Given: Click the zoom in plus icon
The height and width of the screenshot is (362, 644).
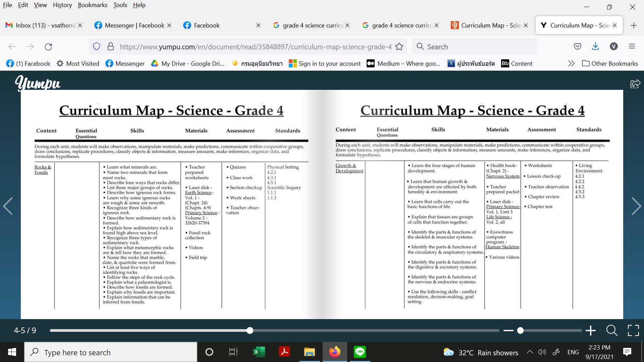Looking at the screenshot, I should [x=591, y=330].
